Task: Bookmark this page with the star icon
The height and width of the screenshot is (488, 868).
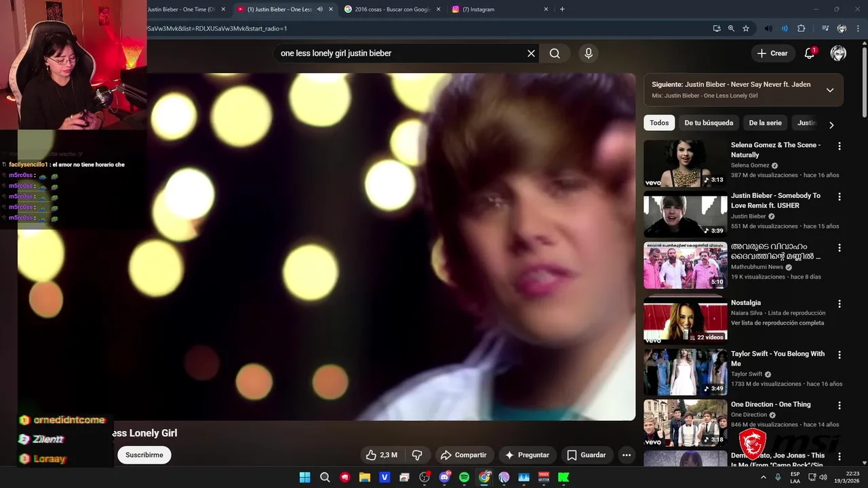Action: [x=746, y=28]
